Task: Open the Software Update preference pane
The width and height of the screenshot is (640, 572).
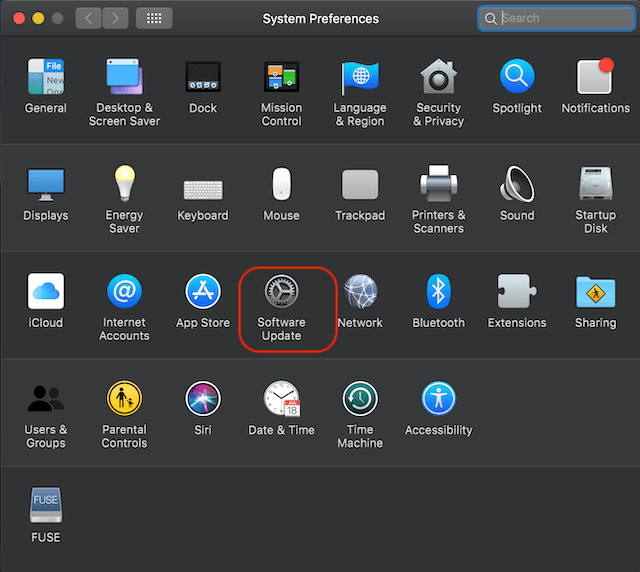Action: point(281,292)
